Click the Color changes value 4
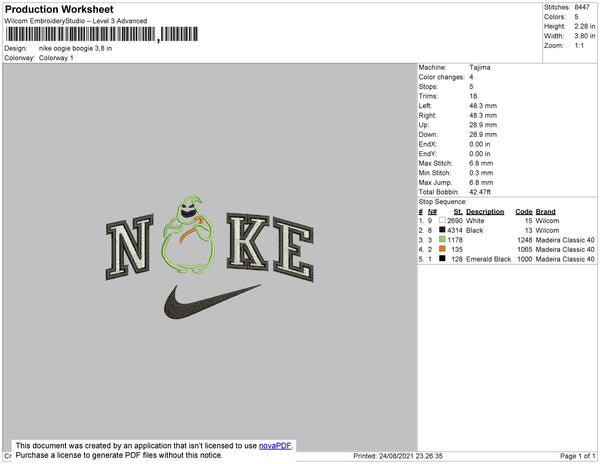The image size is (600, 464). coord(471,77)
